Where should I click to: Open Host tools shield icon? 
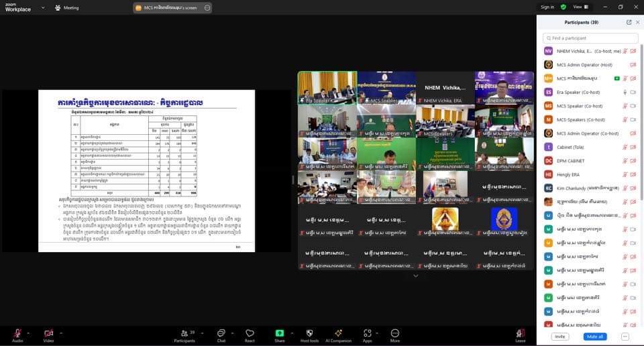point(309,335)
